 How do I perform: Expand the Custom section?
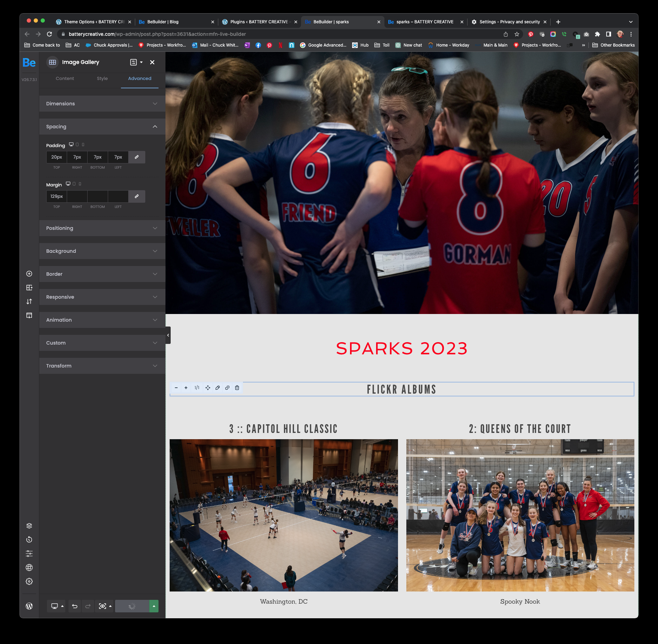point(102,343)
